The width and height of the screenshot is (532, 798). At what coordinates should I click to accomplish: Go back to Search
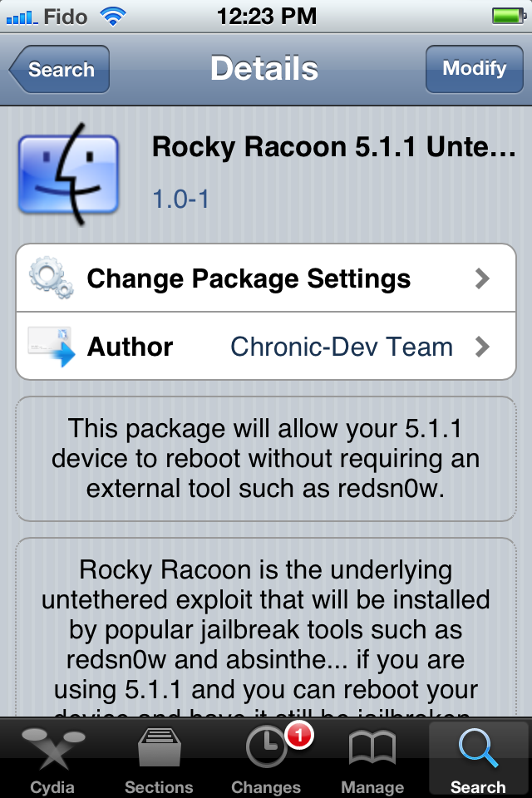point(60,69)
